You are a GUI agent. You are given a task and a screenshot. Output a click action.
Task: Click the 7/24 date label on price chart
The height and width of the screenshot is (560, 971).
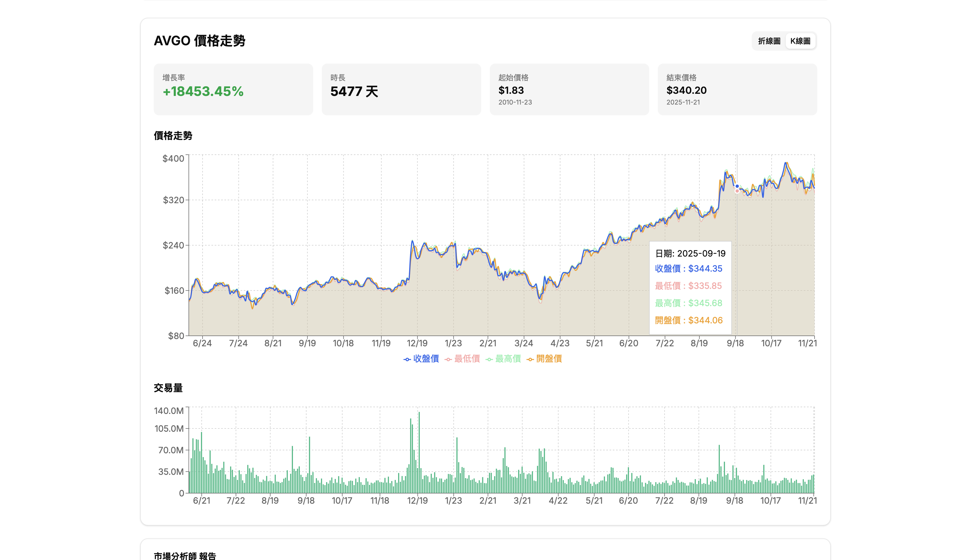pos(238,343)
